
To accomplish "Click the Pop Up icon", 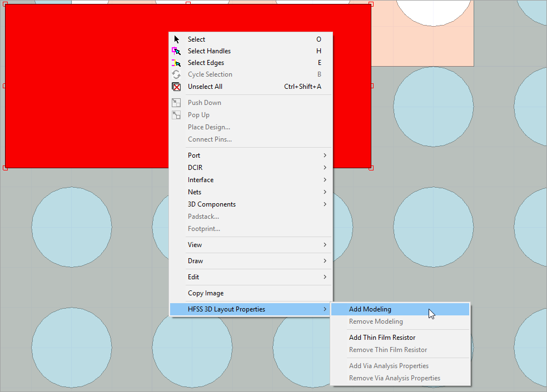I will coord(176,115).
